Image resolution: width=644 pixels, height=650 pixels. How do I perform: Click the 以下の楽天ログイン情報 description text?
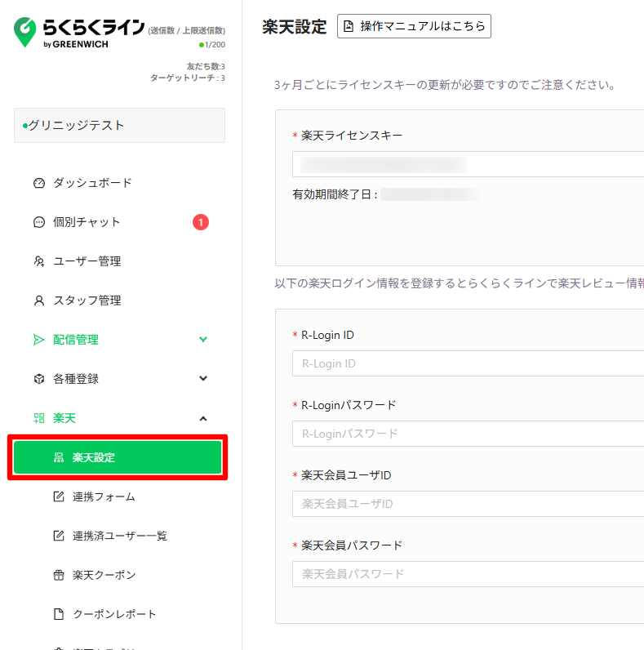pos(460,283)
